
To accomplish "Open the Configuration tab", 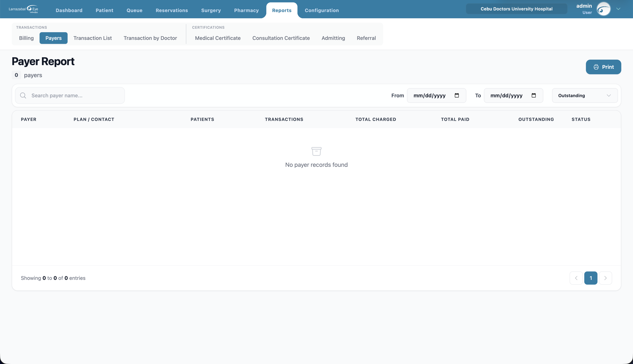I will pos(322,10).
